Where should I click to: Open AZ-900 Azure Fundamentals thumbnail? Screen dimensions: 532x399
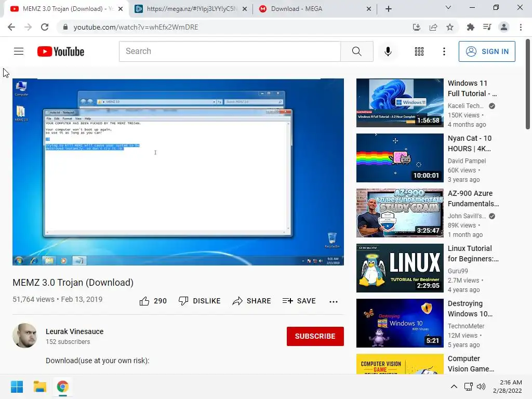point(400,213)
